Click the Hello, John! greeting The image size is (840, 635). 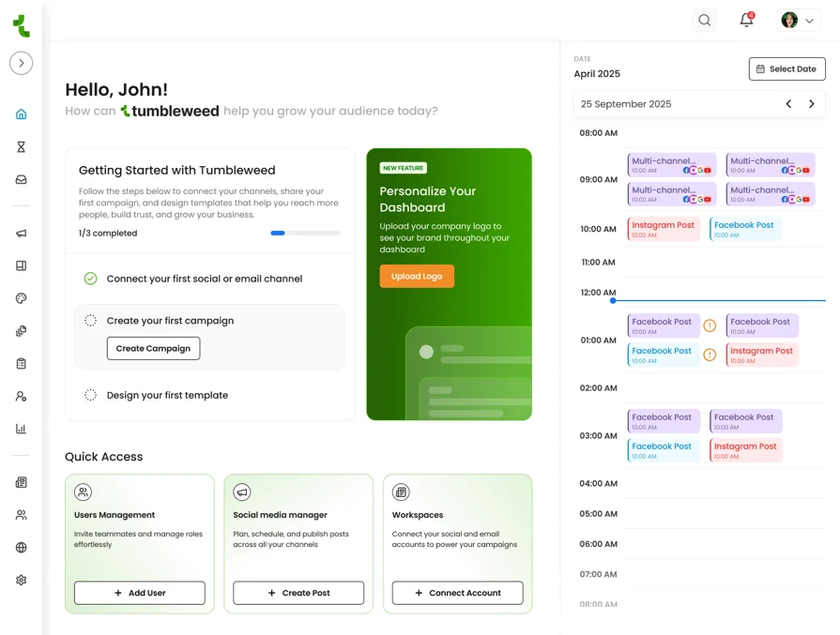(x=116, y=89)
